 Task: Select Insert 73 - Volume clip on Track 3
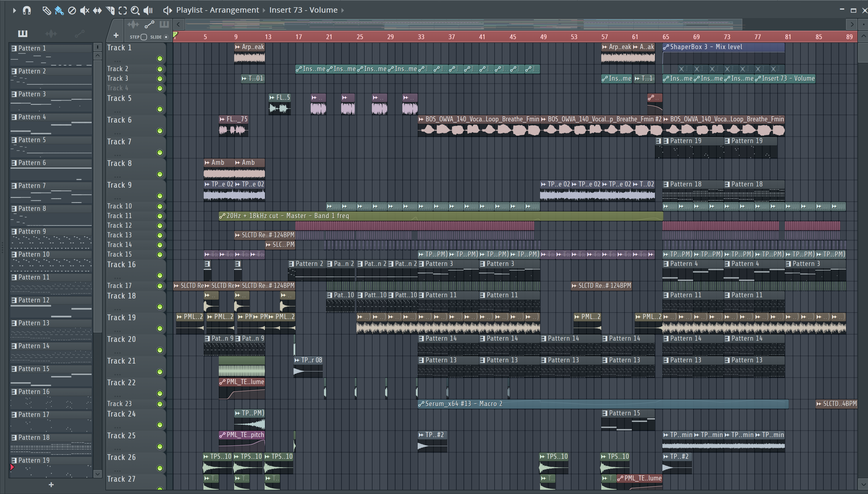click(785, 79)
